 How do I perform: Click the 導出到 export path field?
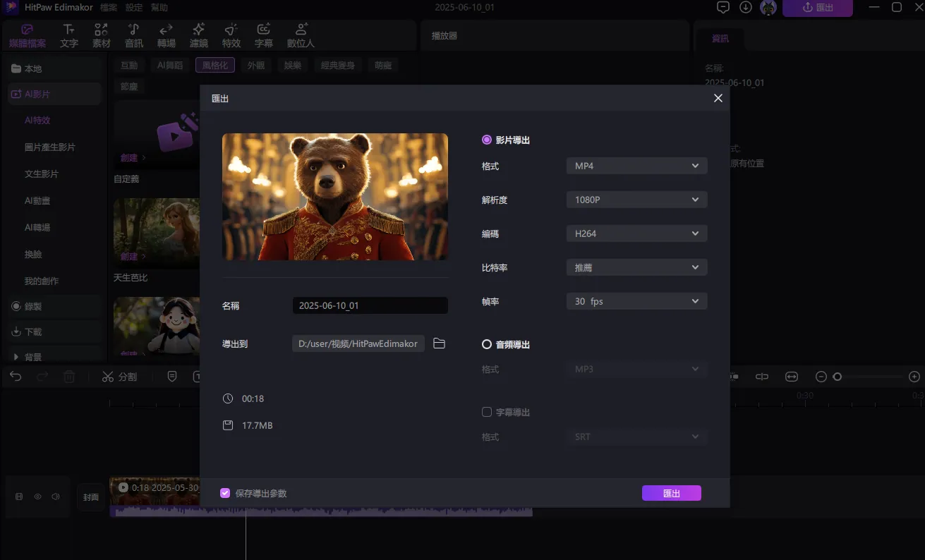pos(358,343)
